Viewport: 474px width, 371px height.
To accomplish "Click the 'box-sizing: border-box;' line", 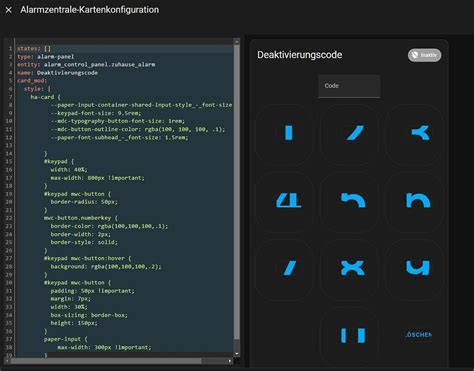I will (89, 315).
